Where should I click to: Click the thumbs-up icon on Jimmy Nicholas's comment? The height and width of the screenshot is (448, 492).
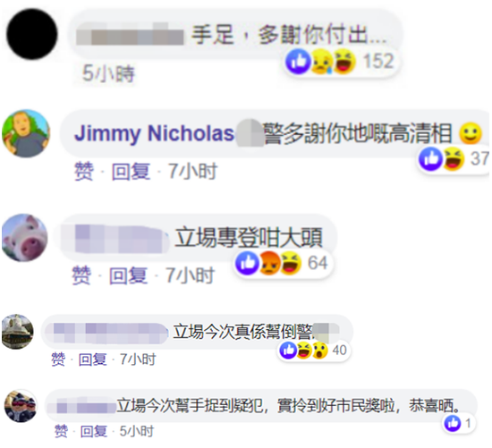(431, 159)
